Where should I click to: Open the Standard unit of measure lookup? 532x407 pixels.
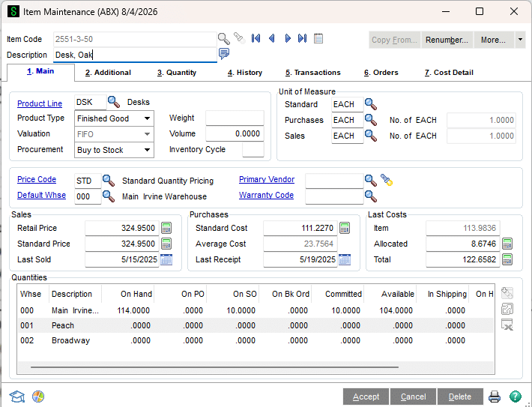click(x=370, y=104)
